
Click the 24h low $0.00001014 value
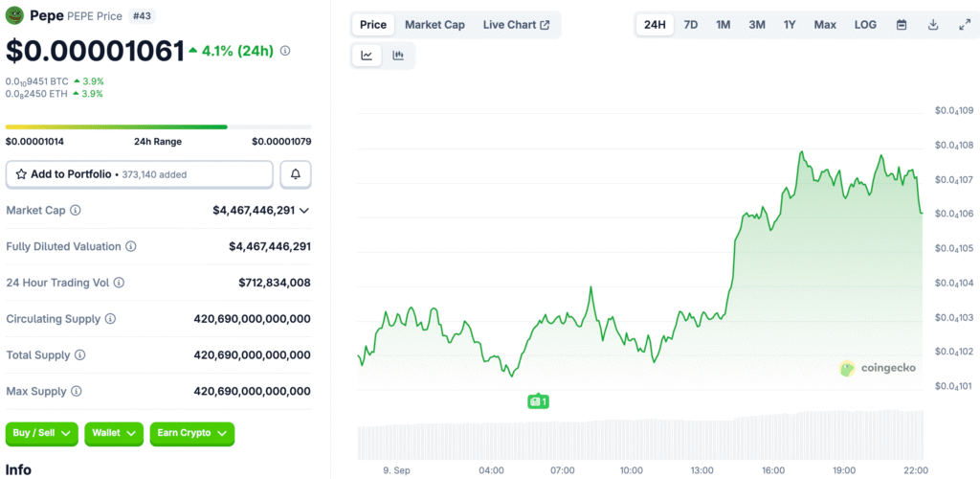tap(34, 142)
